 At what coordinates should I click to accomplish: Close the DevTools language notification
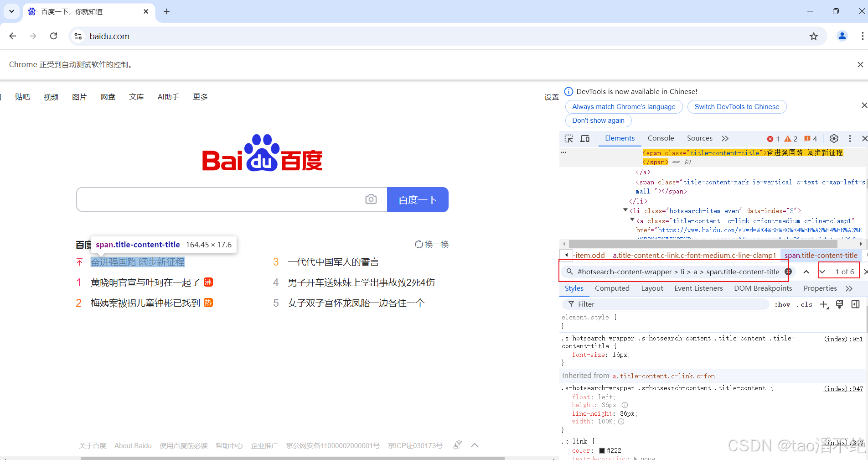pos(864,105)
